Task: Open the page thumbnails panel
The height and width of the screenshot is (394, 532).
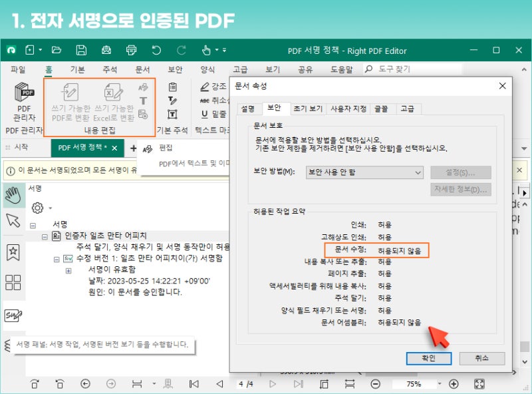Action: (x=12, y=282)
